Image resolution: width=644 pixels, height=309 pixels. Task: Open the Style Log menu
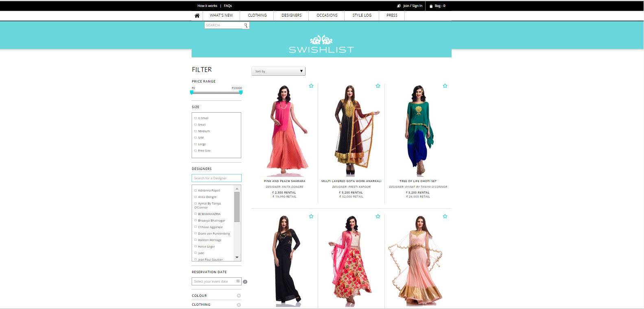coord(362,15)
